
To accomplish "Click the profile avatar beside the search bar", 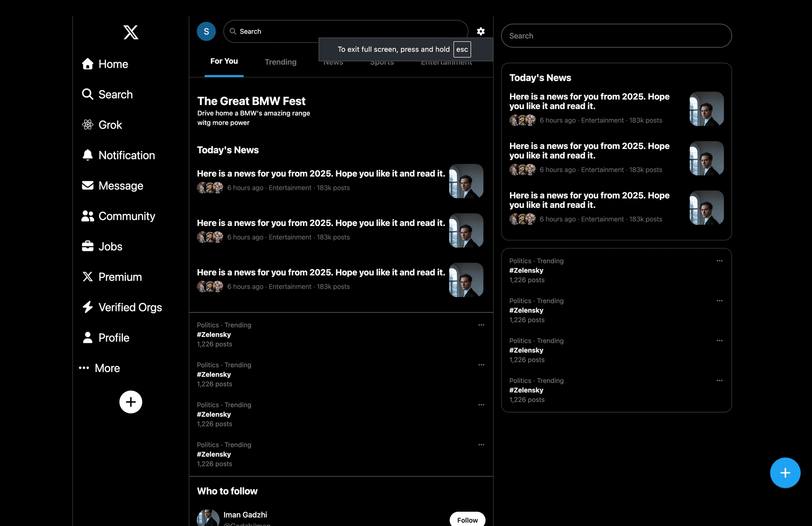I will 206,31.
